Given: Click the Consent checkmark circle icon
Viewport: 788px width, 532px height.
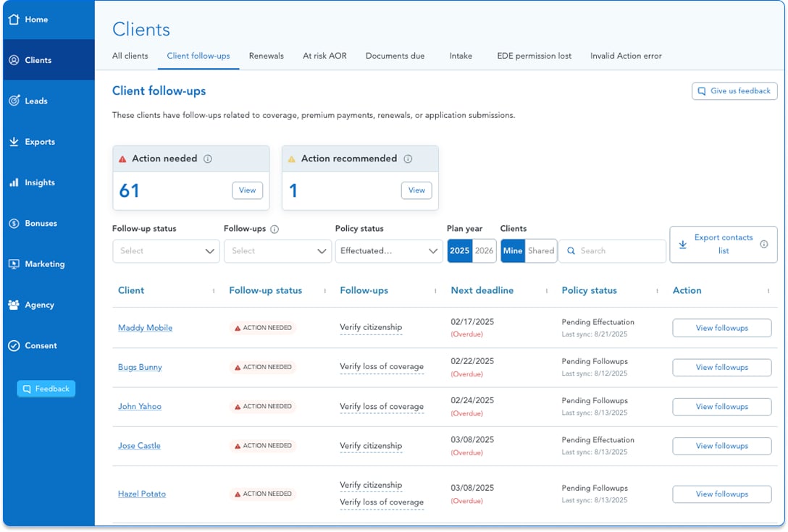Looking at the screenshot, I should (14, 346).
